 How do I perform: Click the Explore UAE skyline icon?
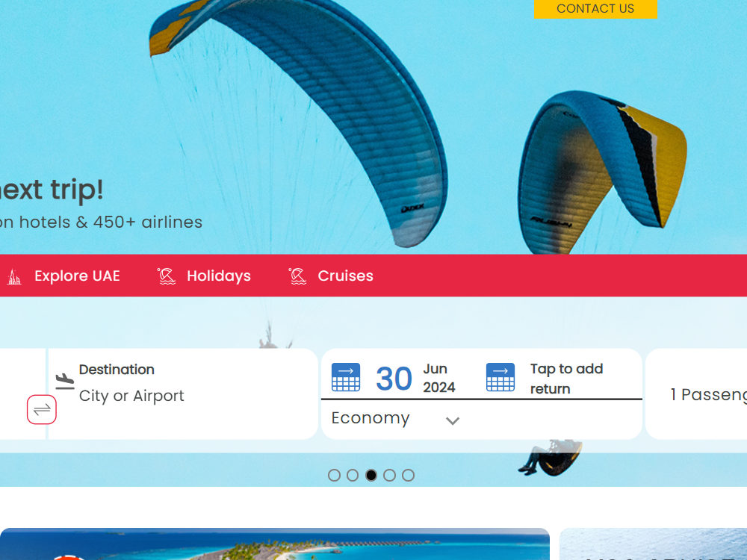[x=14, y=276]
